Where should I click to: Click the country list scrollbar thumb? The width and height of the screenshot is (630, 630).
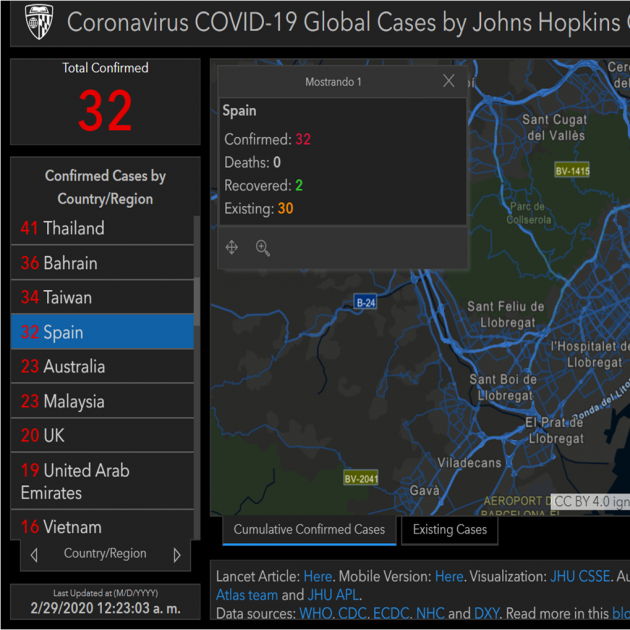(x=196, y=301)
